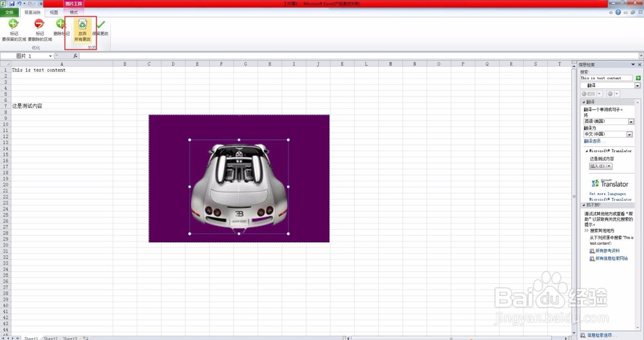644x340 pixels.
Task: Click row 20 header
Action: (5, 184)
